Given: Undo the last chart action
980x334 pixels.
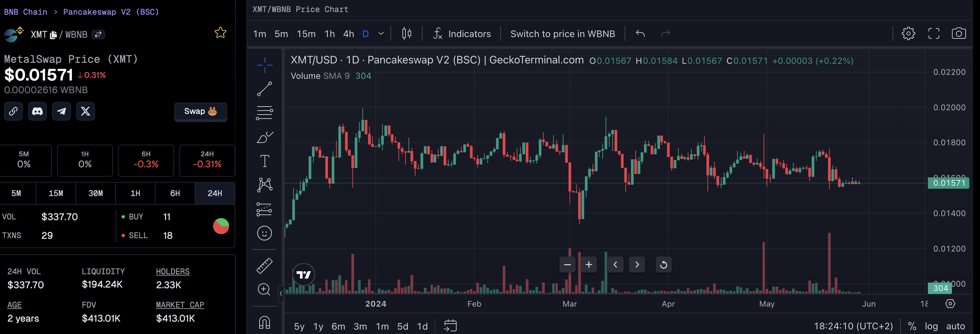Looking at the screenshot, I should pyautogui.click(x=640, y=34).
